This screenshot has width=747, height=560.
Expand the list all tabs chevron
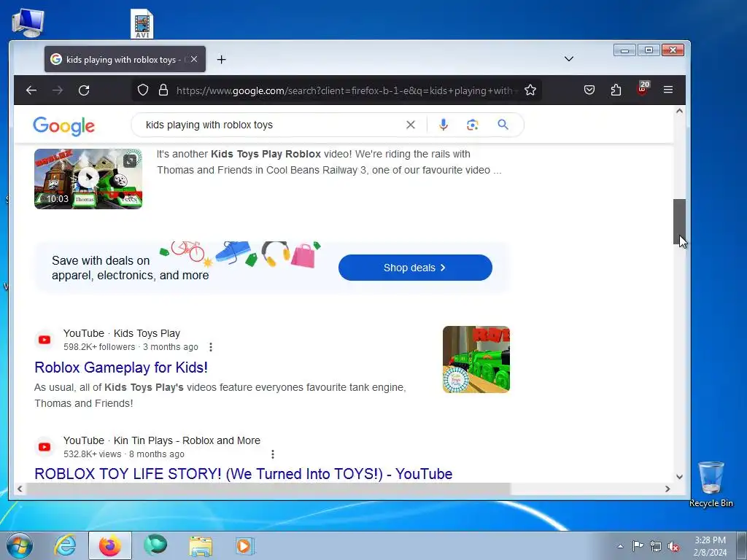tap(569, 58)
